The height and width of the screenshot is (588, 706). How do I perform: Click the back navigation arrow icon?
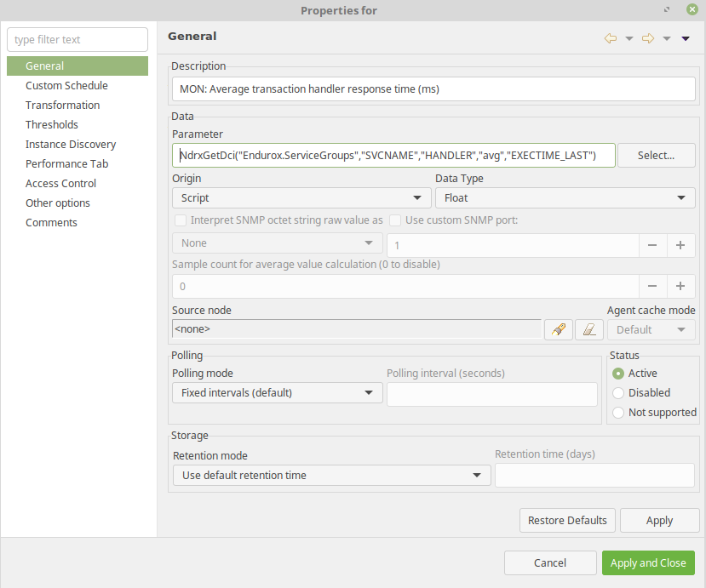coord(610,38)
